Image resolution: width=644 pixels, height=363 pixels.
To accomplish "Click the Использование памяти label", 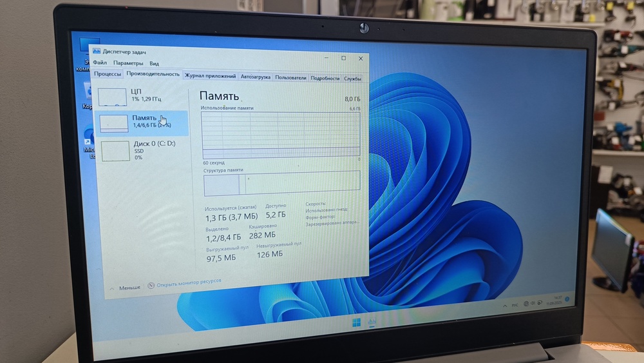I will [x=227, y=108].
